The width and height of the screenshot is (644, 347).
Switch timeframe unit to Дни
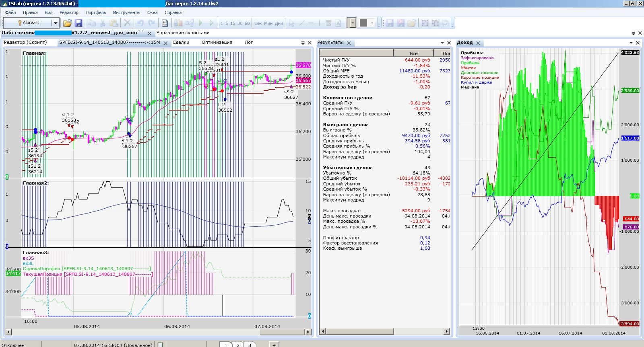pos(279,23)
